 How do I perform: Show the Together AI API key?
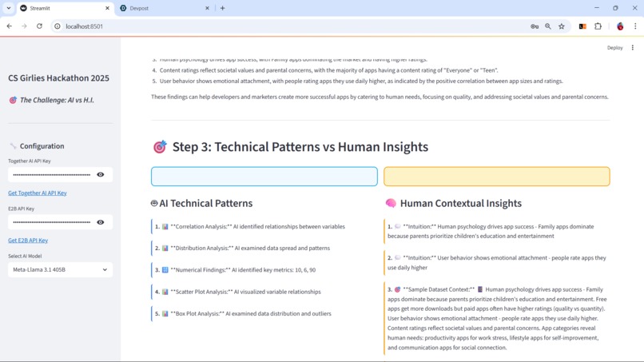pyautogui.click(x=100, y=175)
